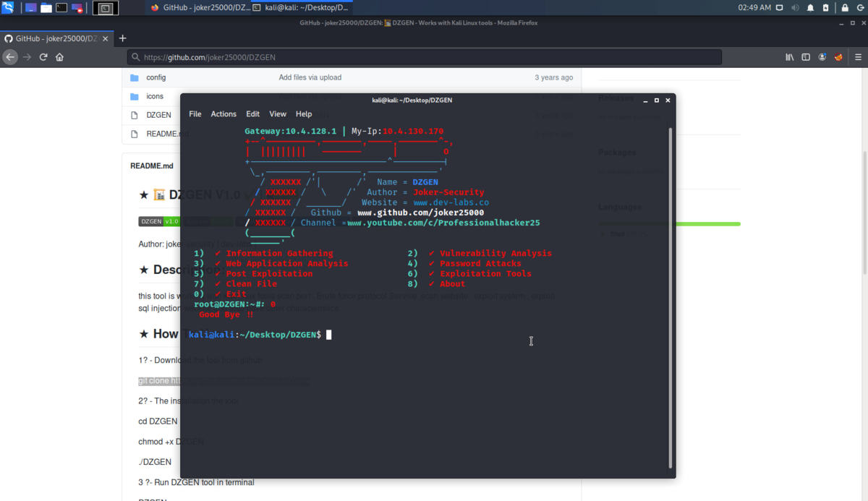Click the 'Vulnerability Analysis' option text in terminal
Image resolution: width=868 pixels, height=501 pixels.
(495, 254)
